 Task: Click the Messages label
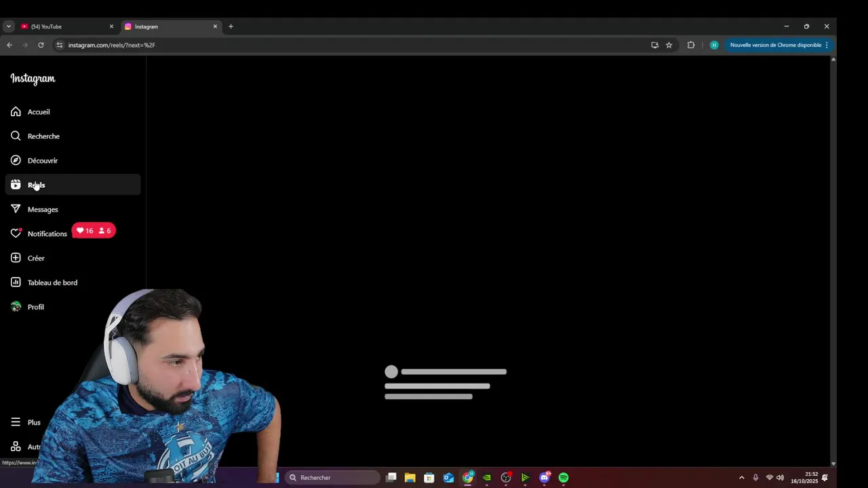coord(43,209)
